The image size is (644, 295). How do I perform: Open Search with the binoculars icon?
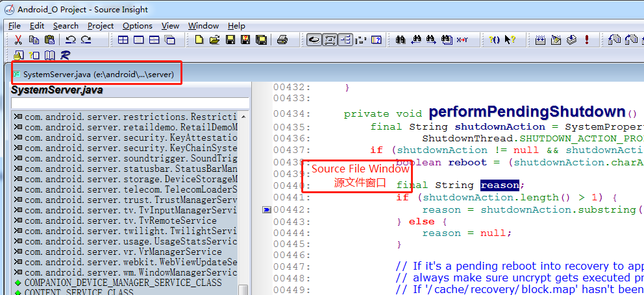click(401, 40)
